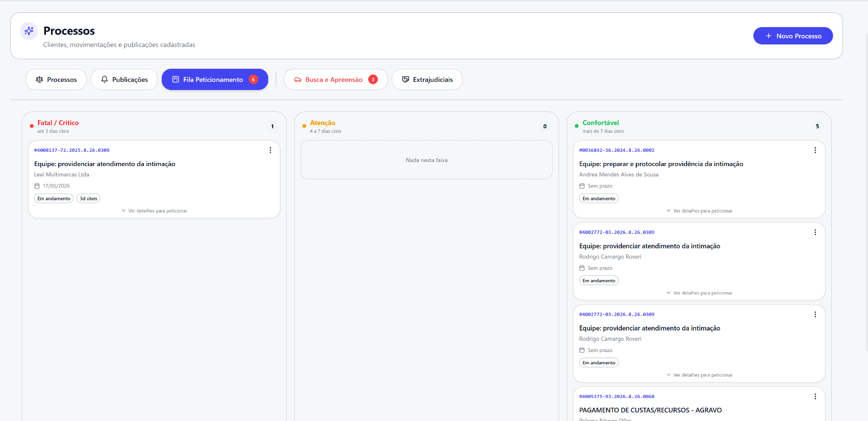Screen dimensions: 868x421
Task: Open three-dot menu on second Rodrigo Camargo Roveri card
Action: click(x=815, y=314)
